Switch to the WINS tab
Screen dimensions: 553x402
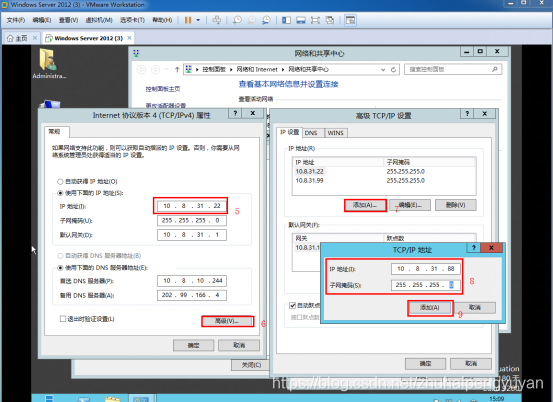[335, 133]
